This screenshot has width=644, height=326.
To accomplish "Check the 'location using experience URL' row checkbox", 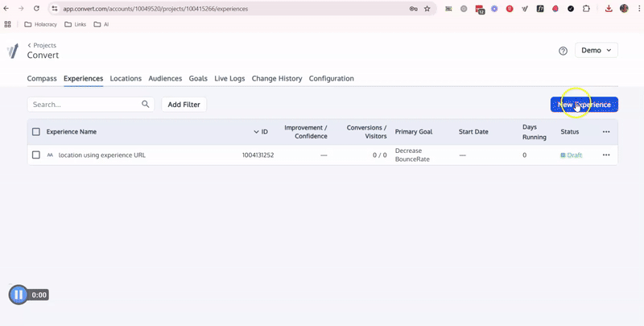I will point(35,155).
